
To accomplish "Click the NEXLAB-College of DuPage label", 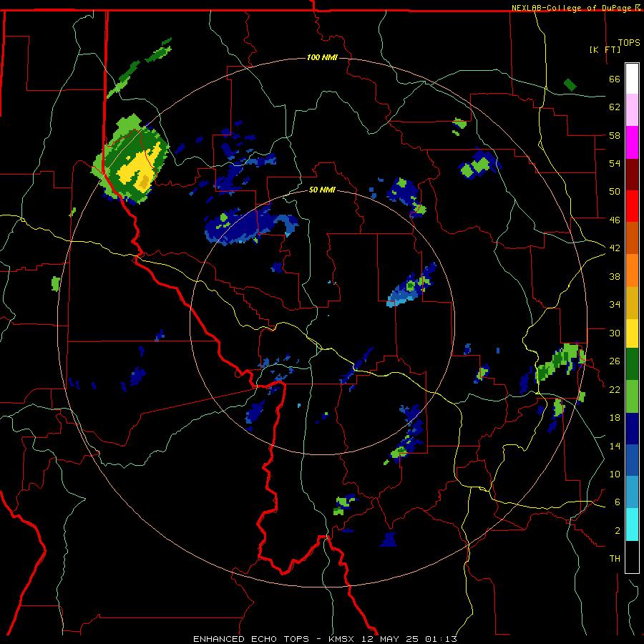I will pyautogui.click(x=572, y=7).
